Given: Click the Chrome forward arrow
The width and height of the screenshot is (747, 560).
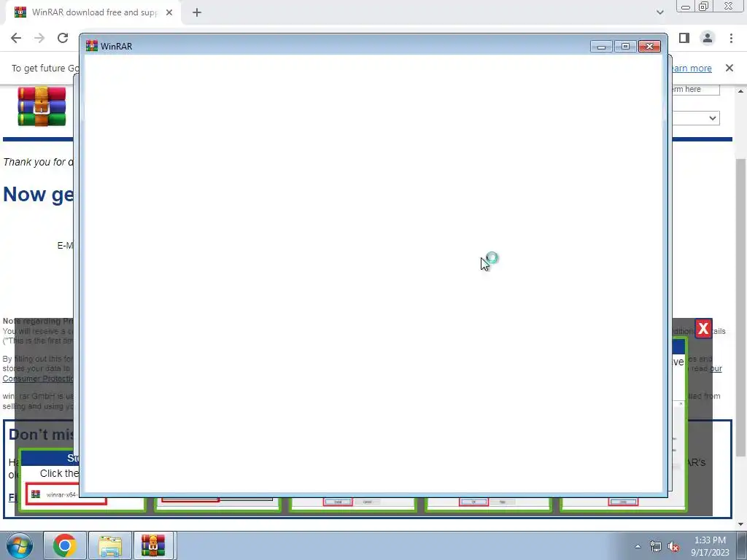Looking at the screenshot, I should click(x=39, y=38).
